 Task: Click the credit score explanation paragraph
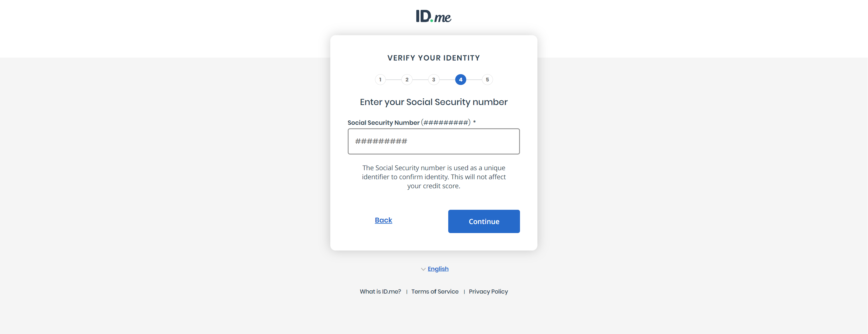434,177
